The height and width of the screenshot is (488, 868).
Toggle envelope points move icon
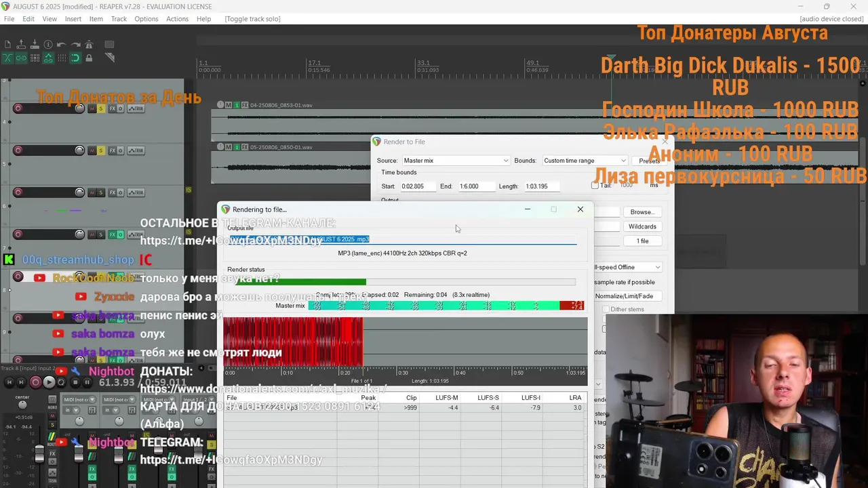(48, 58)
